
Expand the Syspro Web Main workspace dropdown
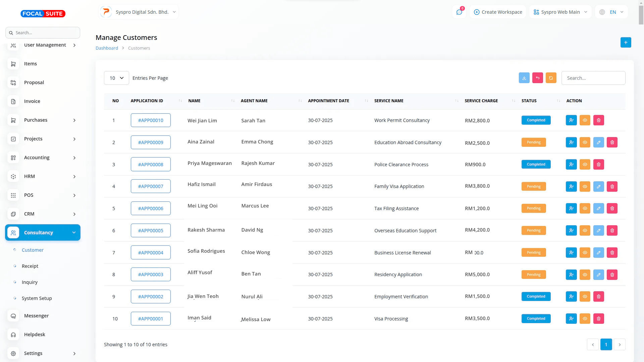pos(560,12)
